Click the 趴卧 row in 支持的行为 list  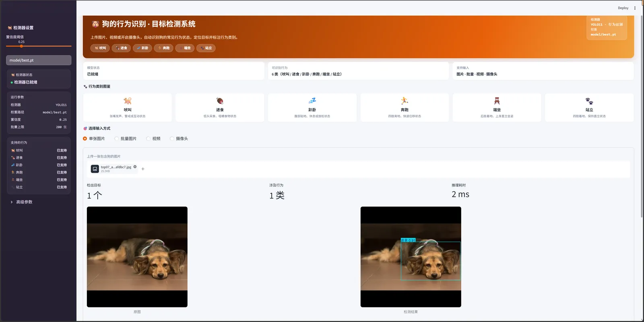click(39, 165)
